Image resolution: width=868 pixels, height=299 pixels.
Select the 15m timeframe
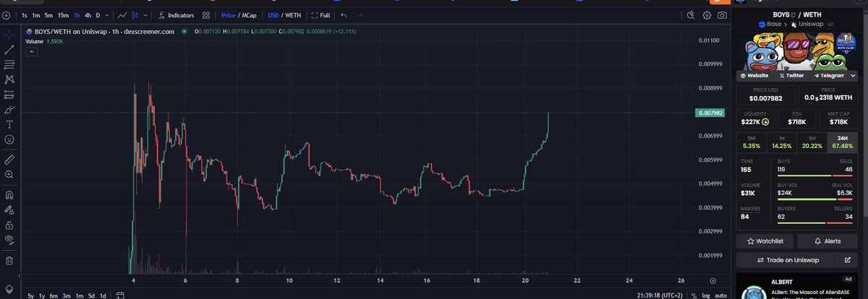(64, 14)
